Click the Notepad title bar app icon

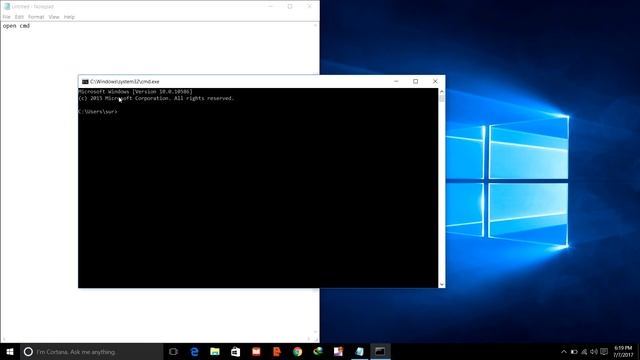tap(7, 7)
